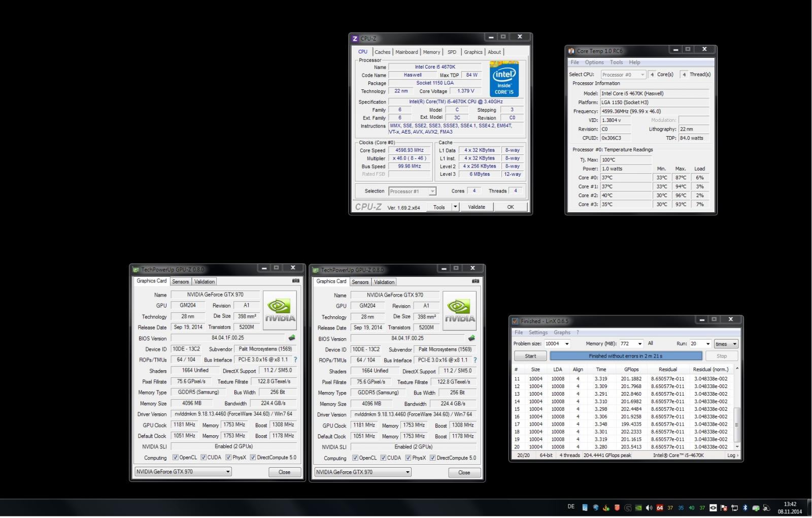Click camera screenshot icon in right GPU-Z window
Image resolution: width=812 pixels, height=518 pixels.
tap(476, 281)
